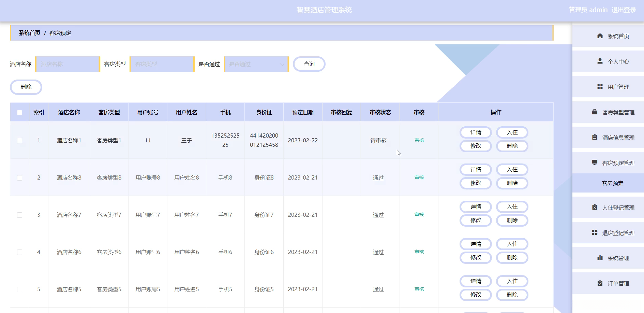
Task: Click 修改 for 酒店名称5 row
Action: pos(476,295)
